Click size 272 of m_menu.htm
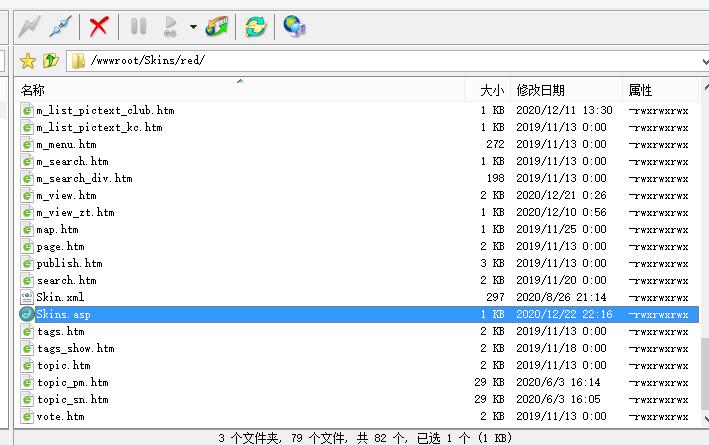Viewport: 709px width, 445px height. (x=495, y=144)
